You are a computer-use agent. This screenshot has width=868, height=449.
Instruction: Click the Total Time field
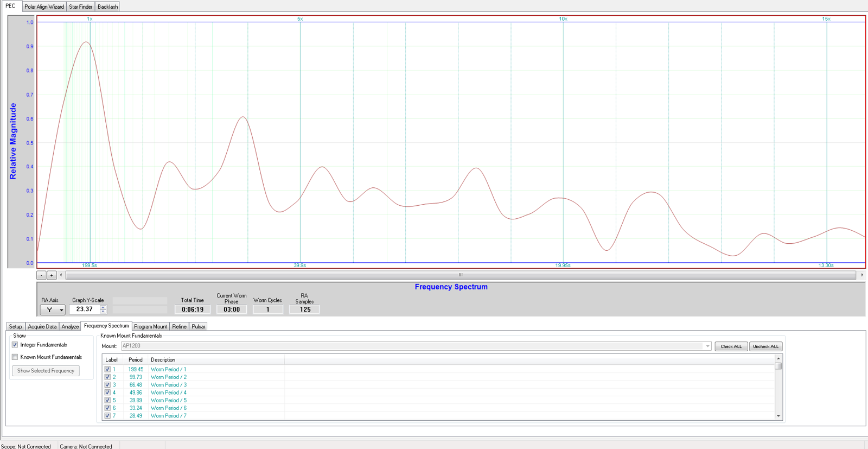click(193, 309)
